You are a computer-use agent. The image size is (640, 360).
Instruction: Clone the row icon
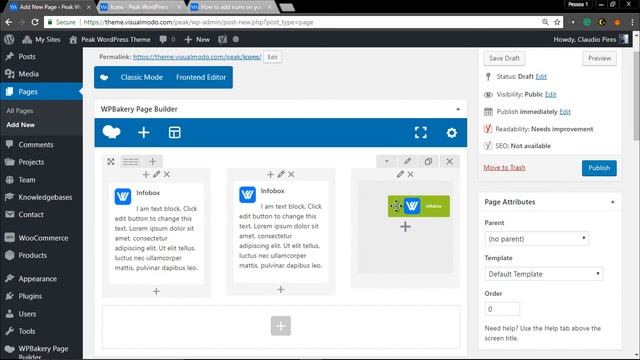tap(428, 162)
